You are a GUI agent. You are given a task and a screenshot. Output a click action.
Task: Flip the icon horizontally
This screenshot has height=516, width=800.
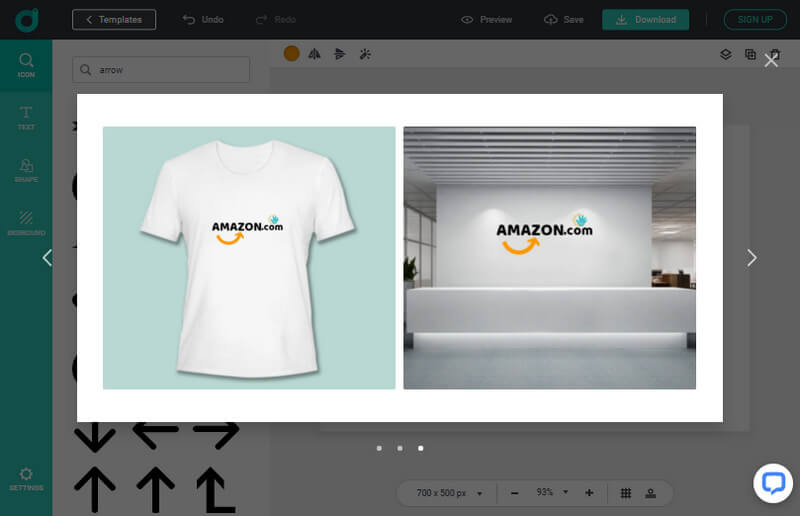tap(314, 54)
